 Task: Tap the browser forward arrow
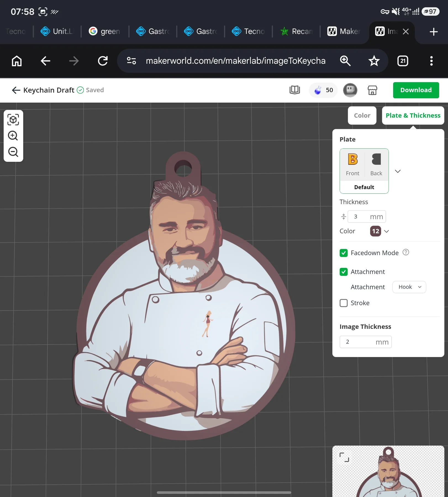(x=74, y=61)
